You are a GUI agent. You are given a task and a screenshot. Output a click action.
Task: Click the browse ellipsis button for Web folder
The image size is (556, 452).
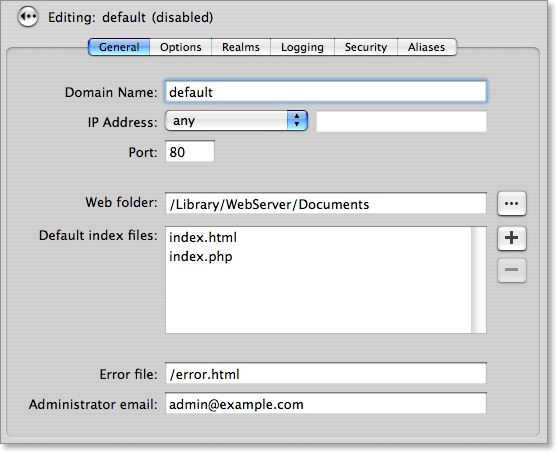click(x=511, y=203)
